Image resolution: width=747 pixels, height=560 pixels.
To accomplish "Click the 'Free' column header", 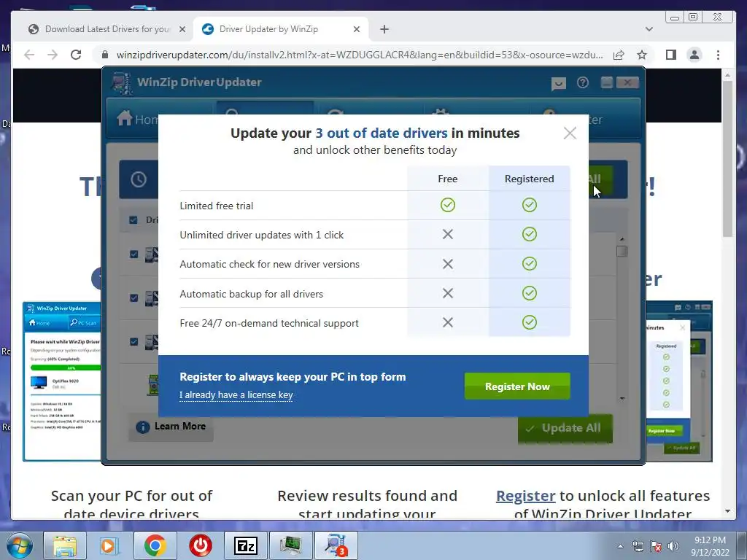I will tap(447, 179).
